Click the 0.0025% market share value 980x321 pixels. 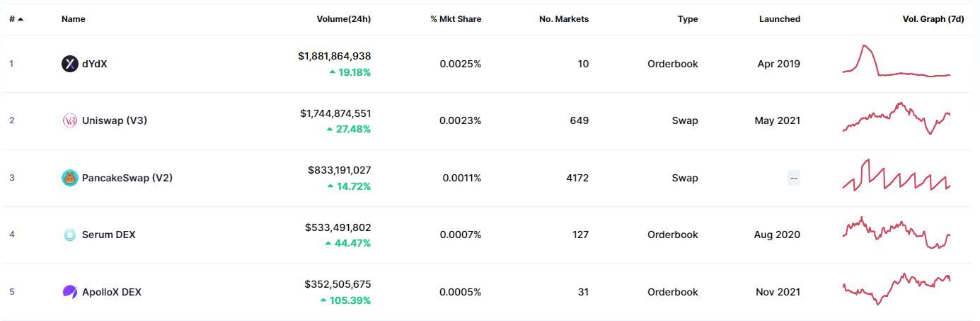461,64
